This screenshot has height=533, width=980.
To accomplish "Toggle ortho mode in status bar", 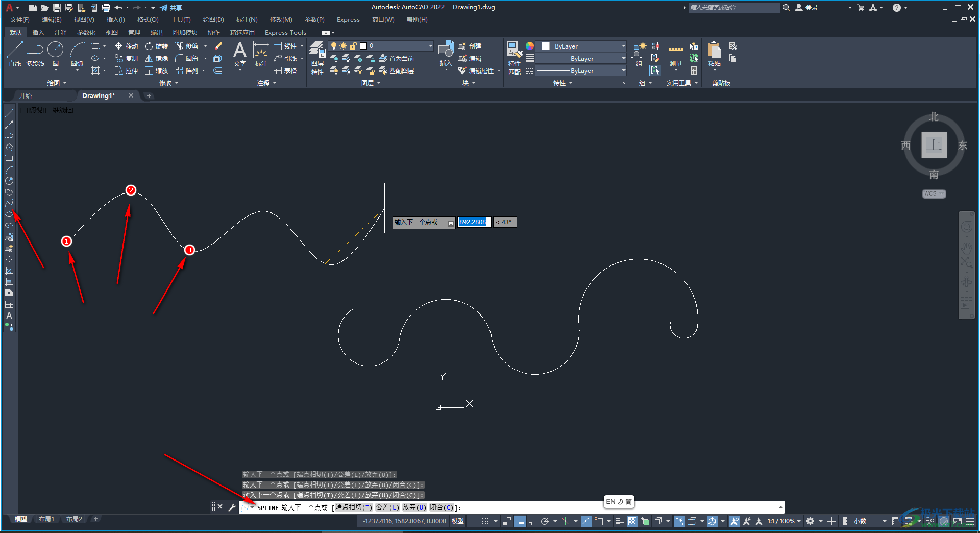I will pos(532,521).
